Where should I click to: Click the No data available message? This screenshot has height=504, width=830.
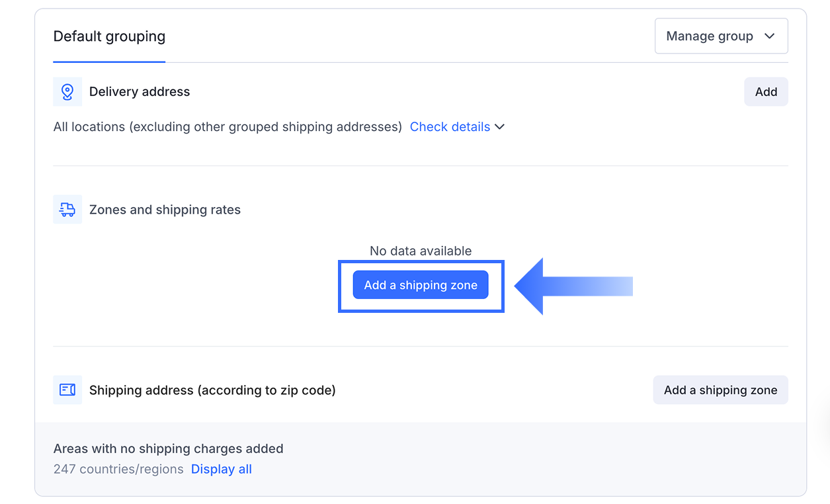click(421, 251)
